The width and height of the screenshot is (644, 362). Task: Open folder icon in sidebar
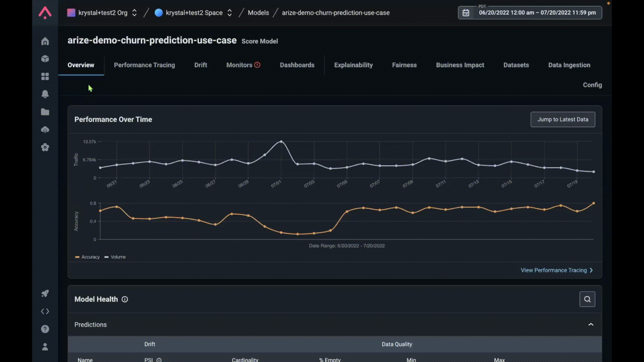click(45, 112)
